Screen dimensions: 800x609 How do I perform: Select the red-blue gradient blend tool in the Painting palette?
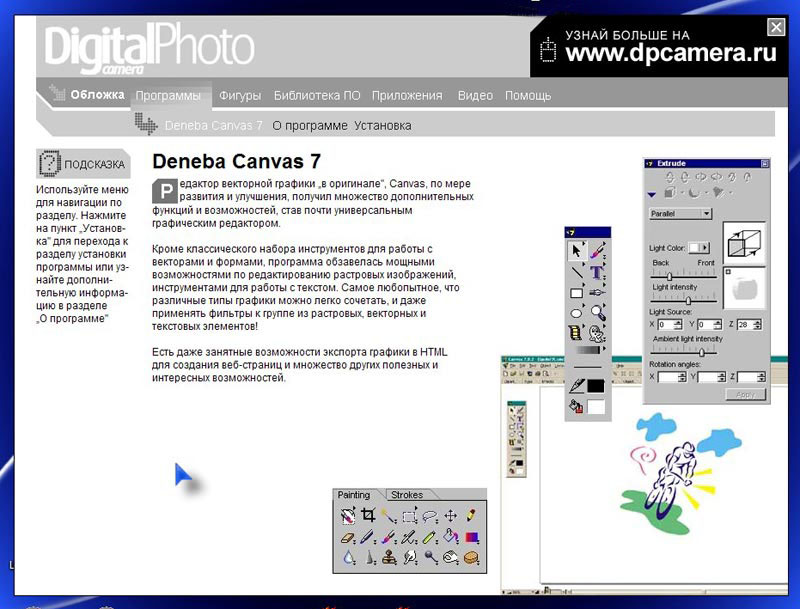[471, 537]
